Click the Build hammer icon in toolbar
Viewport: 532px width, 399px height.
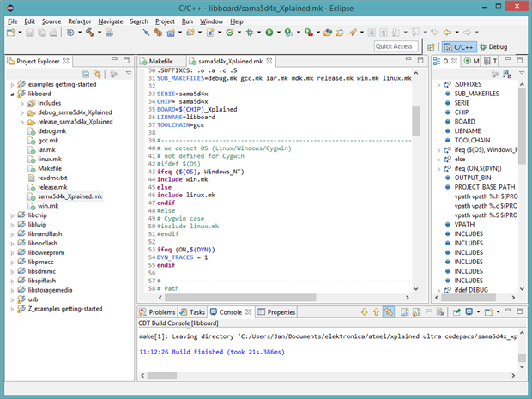89,33
